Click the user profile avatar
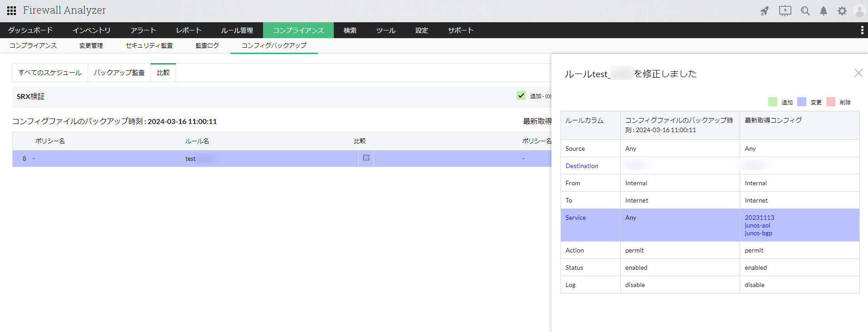This screenshot has width=868, height=332. click(859, 11)
